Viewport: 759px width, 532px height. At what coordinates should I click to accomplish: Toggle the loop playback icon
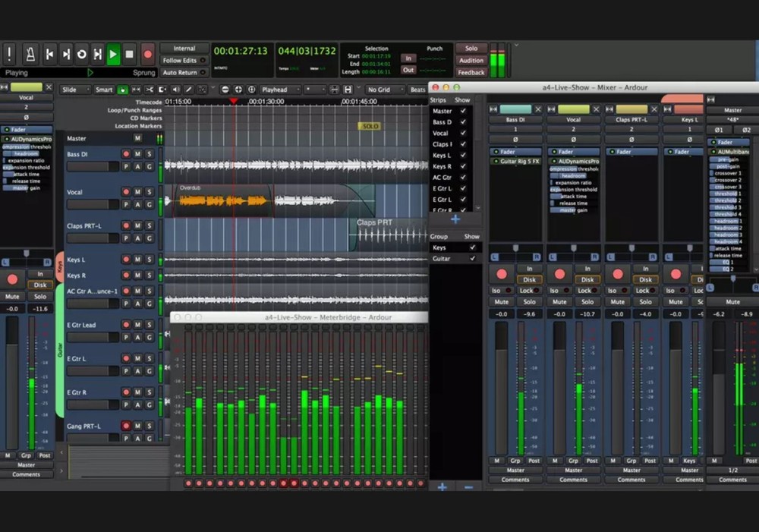pyautogui.click(x=81, y=54)
